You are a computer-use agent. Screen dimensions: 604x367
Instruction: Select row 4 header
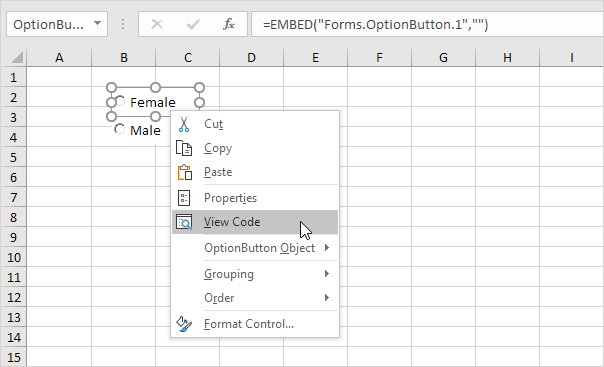[x=13, y=137]
